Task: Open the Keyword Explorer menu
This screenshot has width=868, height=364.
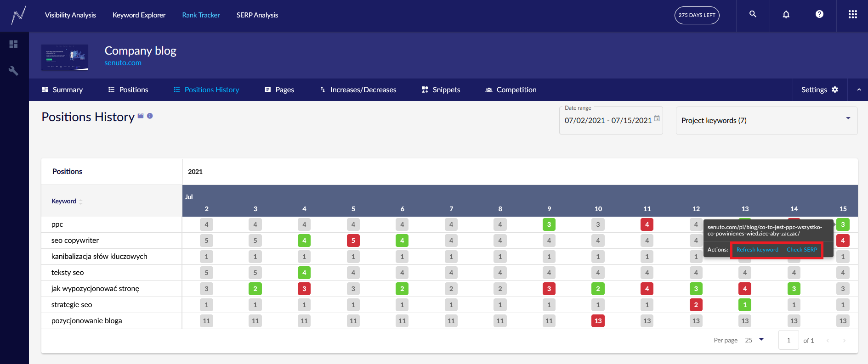Action: click(139, 15)
